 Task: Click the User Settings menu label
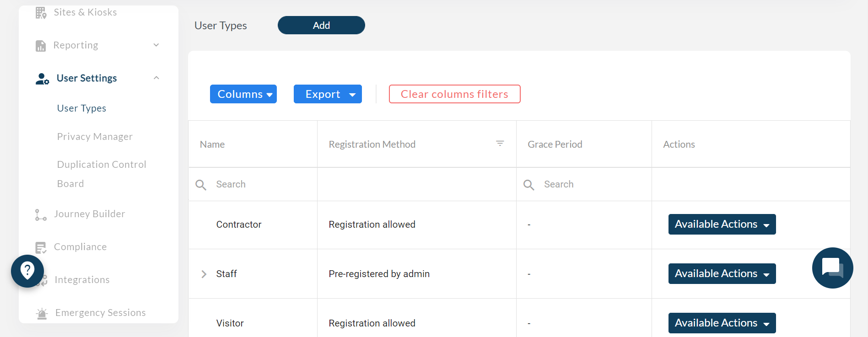point(87,78)
